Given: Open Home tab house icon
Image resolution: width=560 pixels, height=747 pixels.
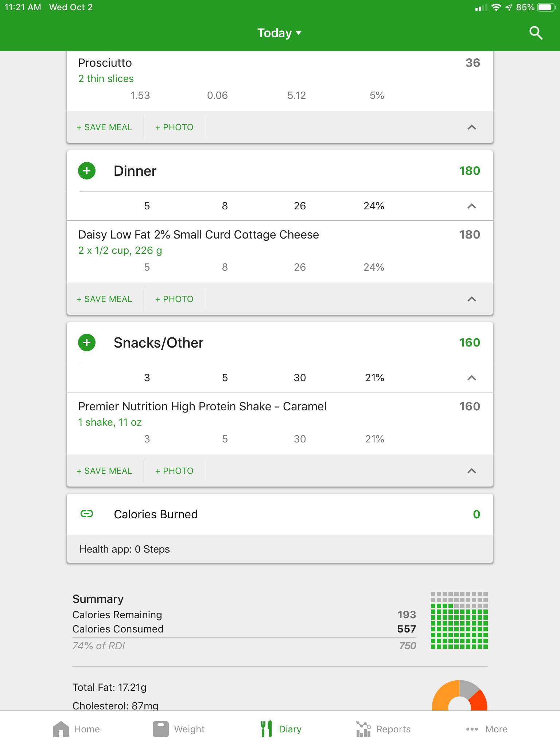Looking at the screenshot, I should click(61, 729).
